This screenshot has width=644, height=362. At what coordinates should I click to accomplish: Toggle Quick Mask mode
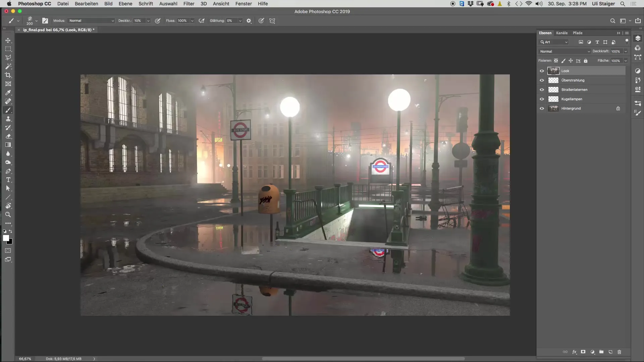[x=8, y=251]
